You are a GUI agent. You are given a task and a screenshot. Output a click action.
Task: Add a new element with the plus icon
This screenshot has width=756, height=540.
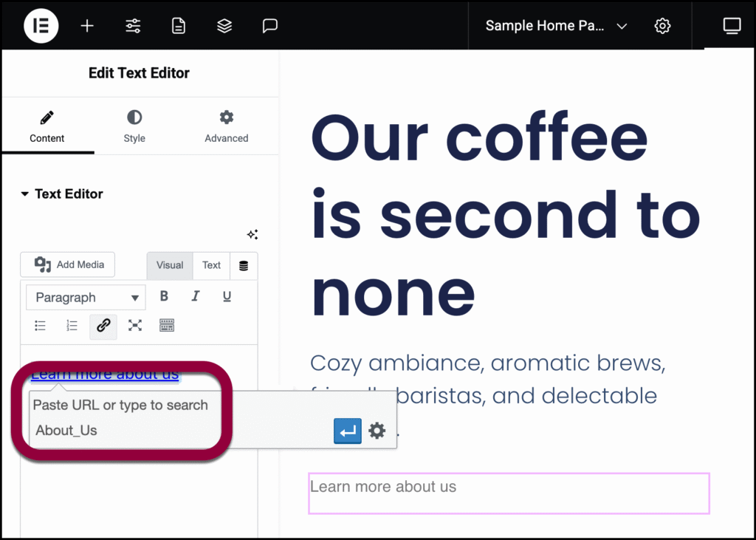[86, 25]
